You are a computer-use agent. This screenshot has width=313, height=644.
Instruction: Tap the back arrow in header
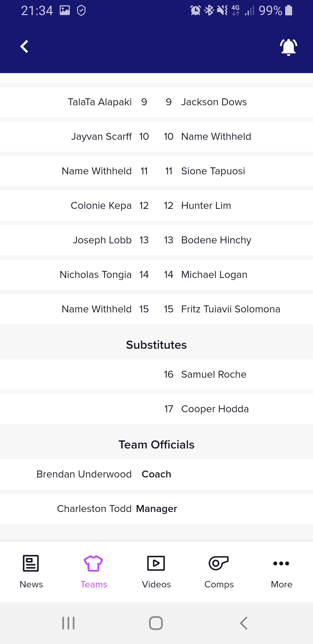click(24, 46)
